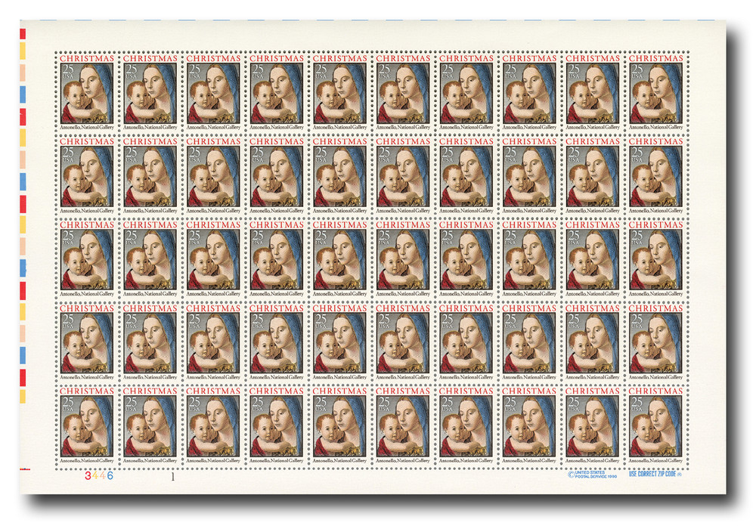
Task: Click the topmost red color bar in left margin
Action: pyautogui.click(x=23, y=34)
